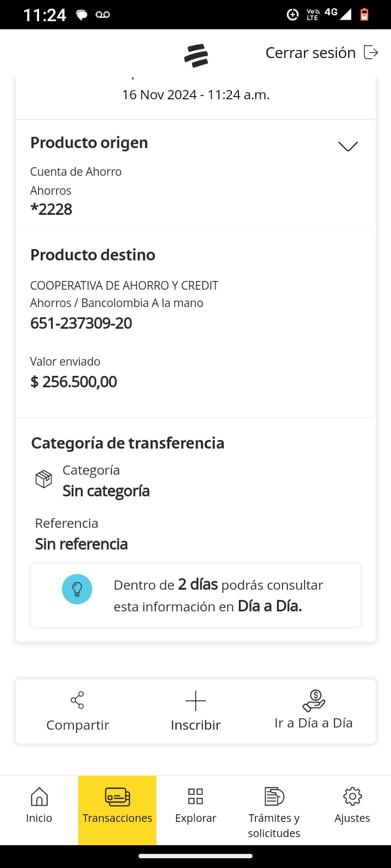Switch to Trámites y solicitudes tab
The image size is (391, 868).
[x=274, y=825]
